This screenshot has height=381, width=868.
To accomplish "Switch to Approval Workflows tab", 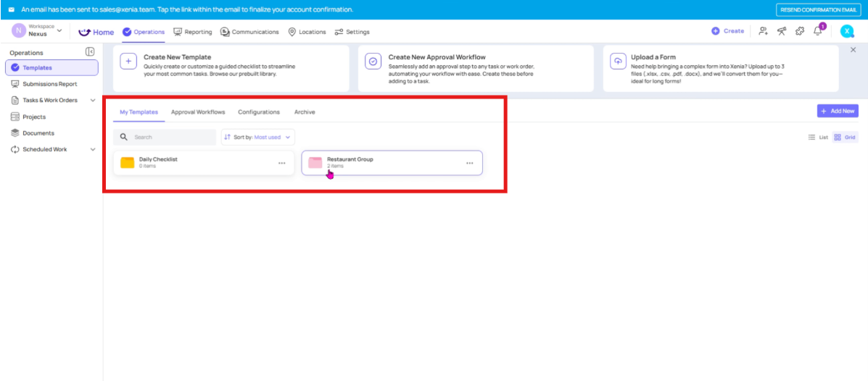I will [x=198, y=112].
